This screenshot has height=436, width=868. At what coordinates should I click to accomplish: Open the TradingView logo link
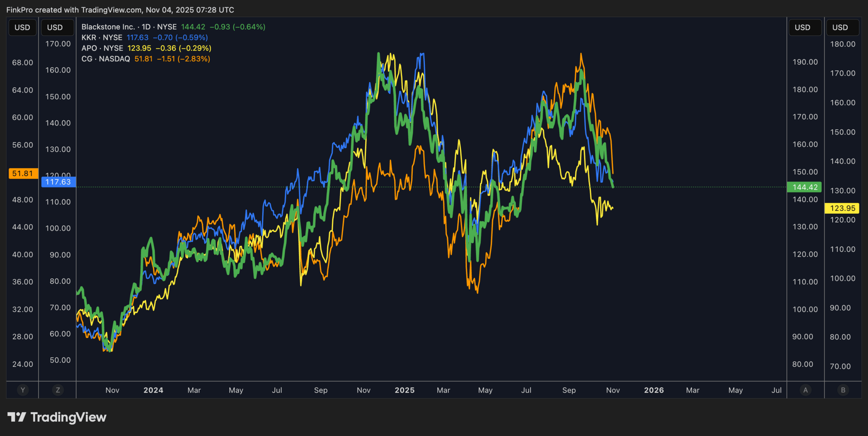(x=57, y=417)
